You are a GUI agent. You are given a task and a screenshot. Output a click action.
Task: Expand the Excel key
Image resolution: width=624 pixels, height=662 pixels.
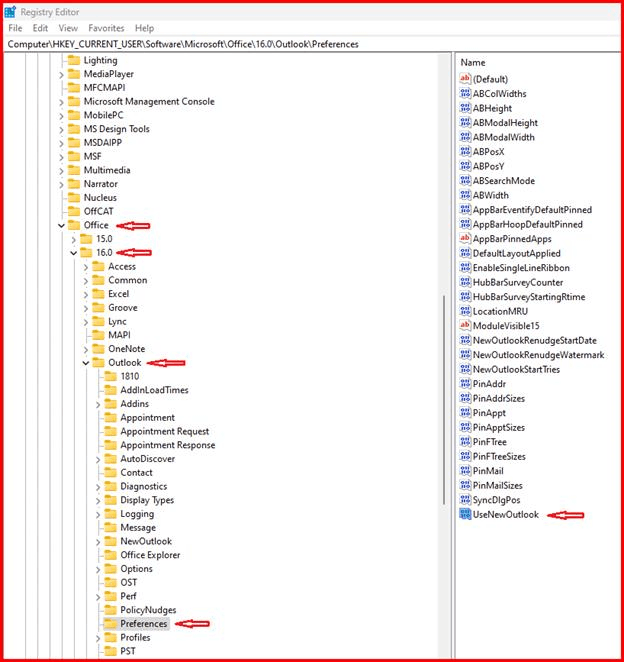(x=86, y=294)
